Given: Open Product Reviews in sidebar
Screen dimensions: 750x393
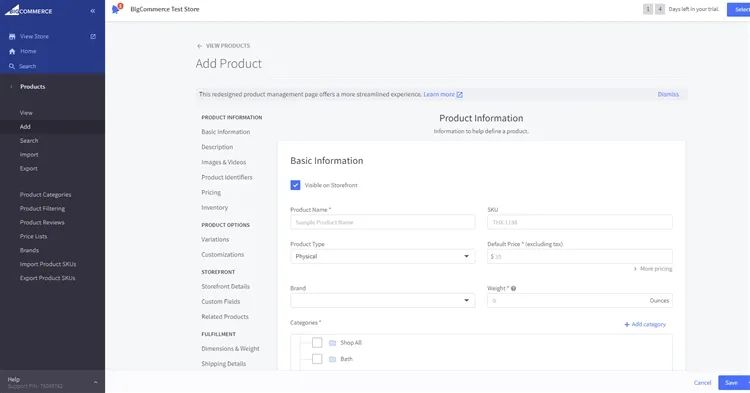Looking at the screenshot, I should tap(42, 222).
